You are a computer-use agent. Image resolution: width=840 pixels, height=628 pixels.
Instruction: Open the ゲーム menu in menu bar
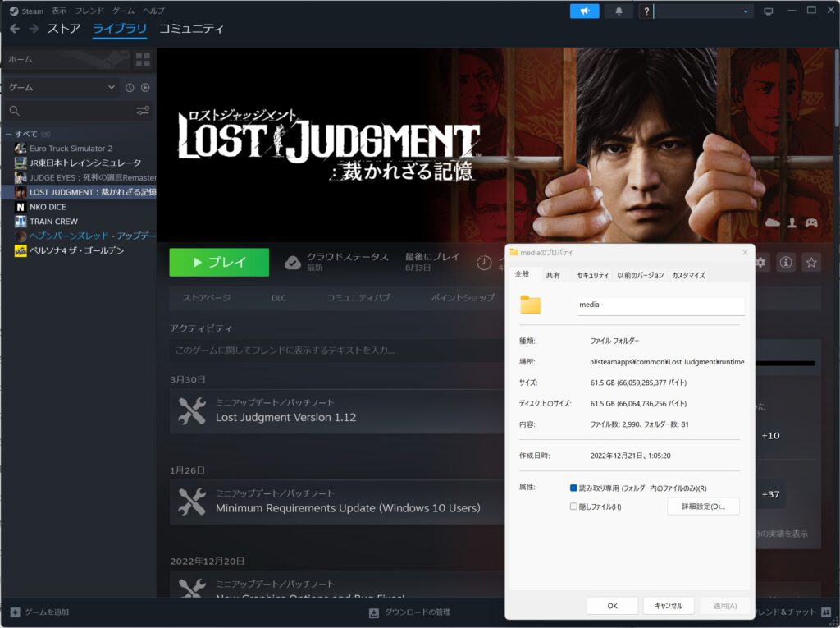(x=123, y=11)
